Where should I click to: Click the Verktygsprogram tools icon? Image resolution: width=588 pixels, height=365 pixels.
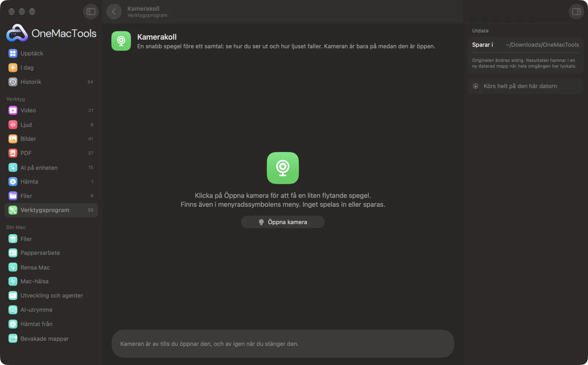13,210
